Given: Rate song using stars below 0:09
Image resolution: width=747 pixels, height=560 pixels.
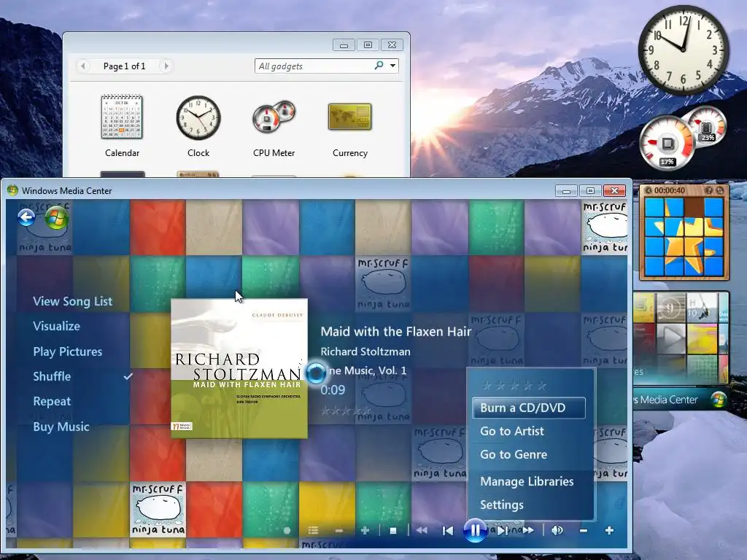Looking at the screenshot, I should pyautogui.click(x=345, y=411).
